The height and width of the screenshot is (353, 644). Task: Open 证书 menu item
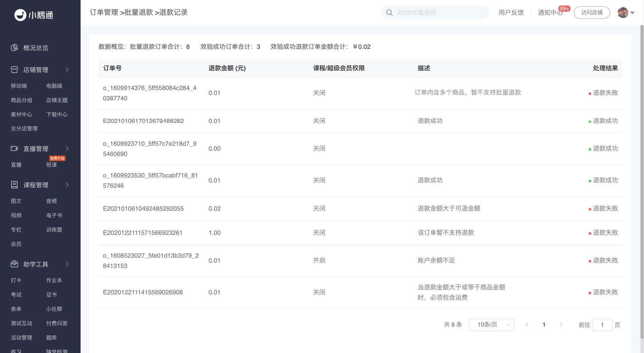click(x=51, y=295)
